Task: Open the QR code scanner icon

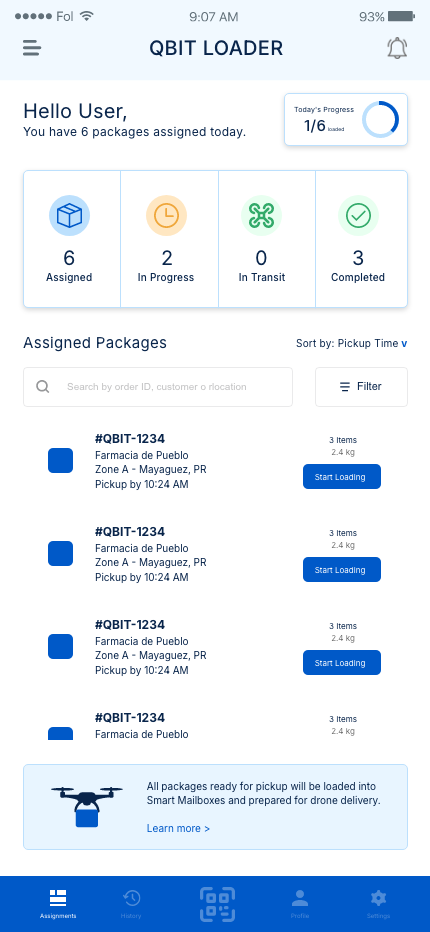Action: click(x=217, y=905)
